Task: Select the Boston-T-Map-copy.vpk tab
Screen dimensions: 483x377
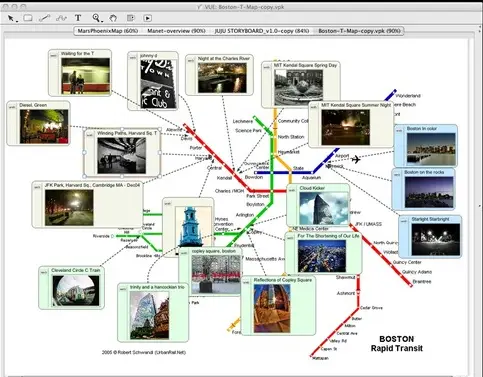Action: pyautogui.click(x=359, y=31)
